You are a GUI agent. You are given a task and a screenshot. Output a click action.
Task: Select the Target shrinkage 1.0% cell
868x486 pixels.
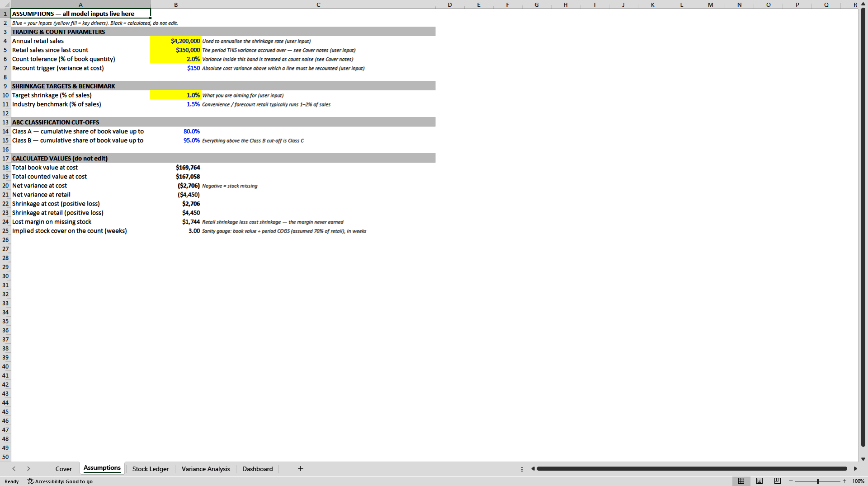tap(175, 95)
